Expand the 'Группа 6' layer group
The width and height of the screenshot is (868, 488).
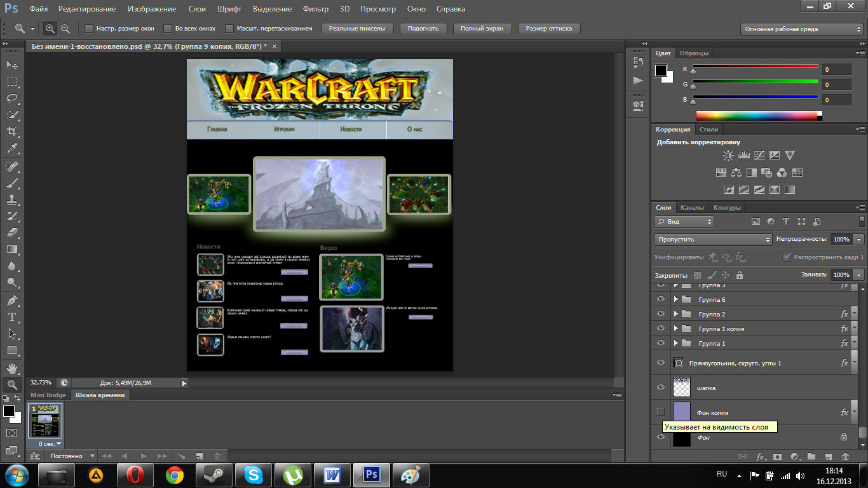[676, 299]
